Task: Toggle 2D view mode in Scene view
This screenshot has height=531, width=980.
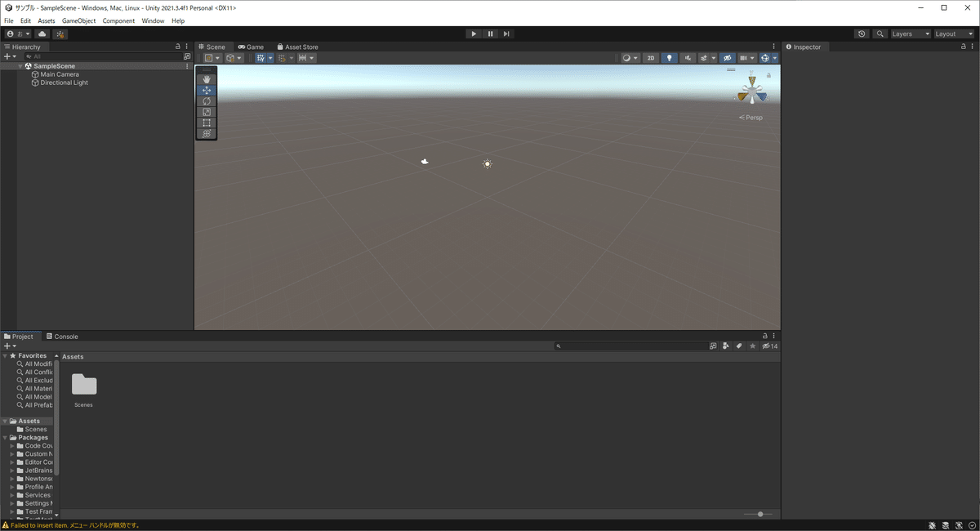Action: 651,58
